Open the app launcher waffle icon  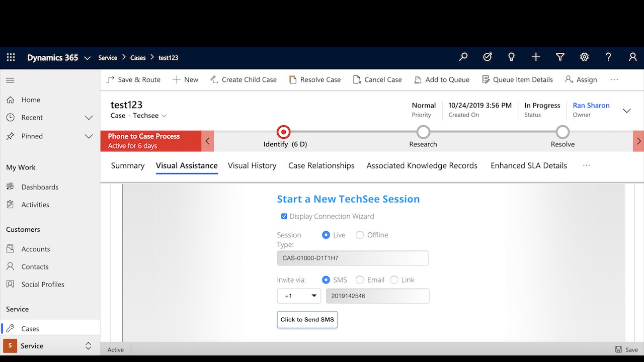(x=11, y=57)
